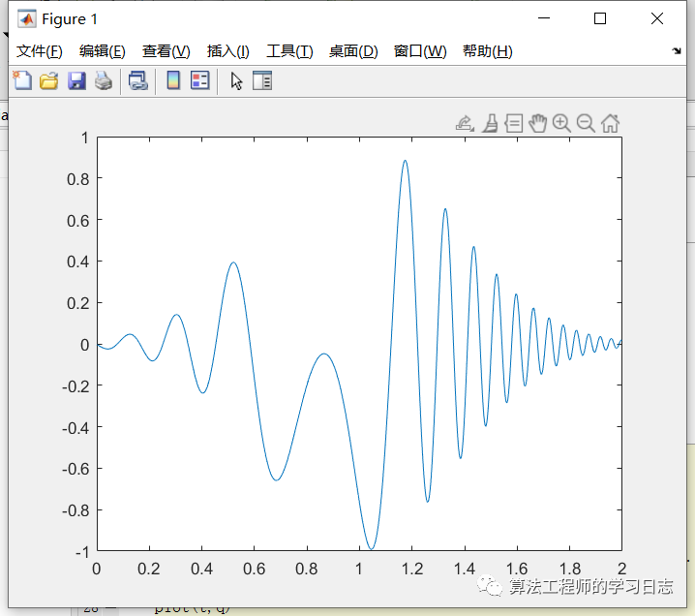
Task: Open the 帮助(H) menu
Action: tap(488, 51)
